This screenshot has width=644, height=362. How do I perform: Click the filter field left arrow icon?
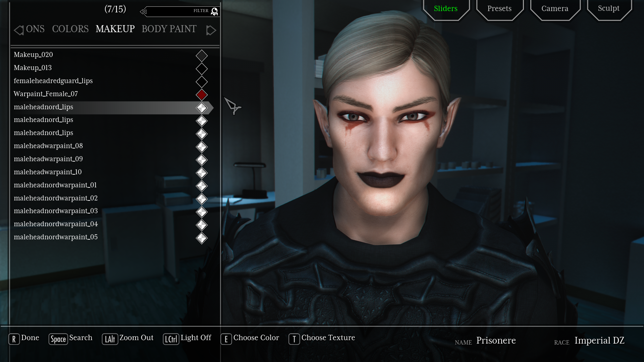tap(143, 12)
